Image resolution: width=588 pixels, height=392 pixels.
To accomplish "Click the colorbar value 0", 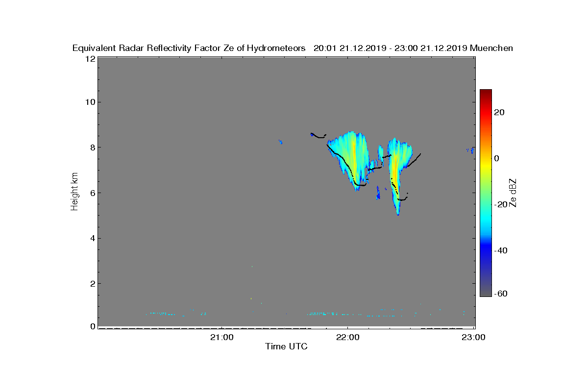I will pos(497,158).
